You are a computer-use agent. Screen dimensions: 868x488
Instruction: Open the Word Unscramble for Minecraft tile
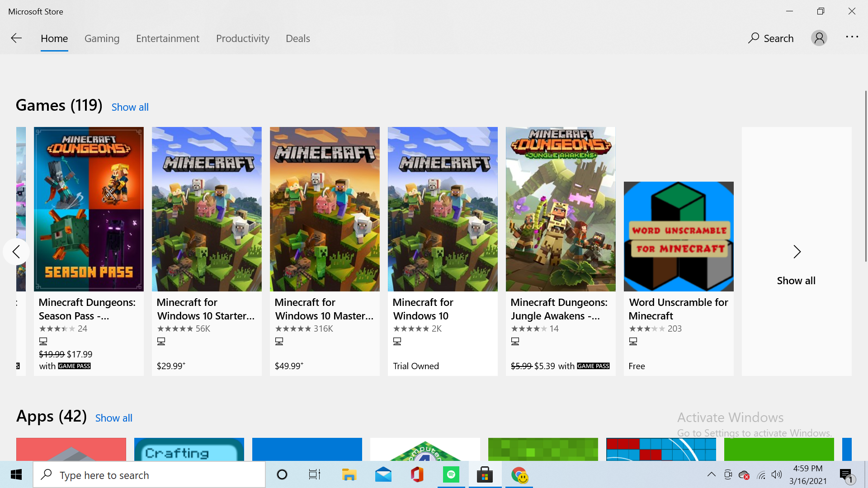coord(678,236)
